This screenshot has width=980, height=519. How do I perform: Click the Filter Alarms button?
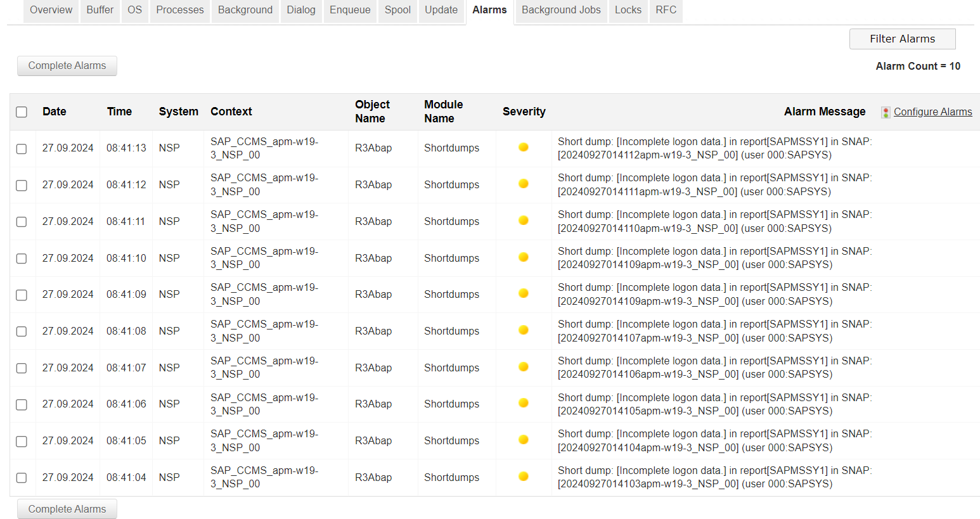point(902,39)
